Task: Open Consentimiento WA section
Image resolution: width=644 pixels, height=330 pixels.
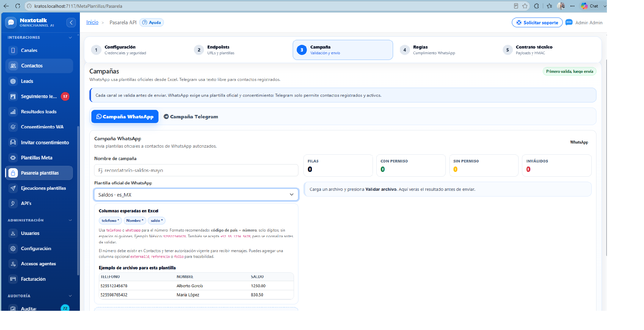Action: click(39, 127)
